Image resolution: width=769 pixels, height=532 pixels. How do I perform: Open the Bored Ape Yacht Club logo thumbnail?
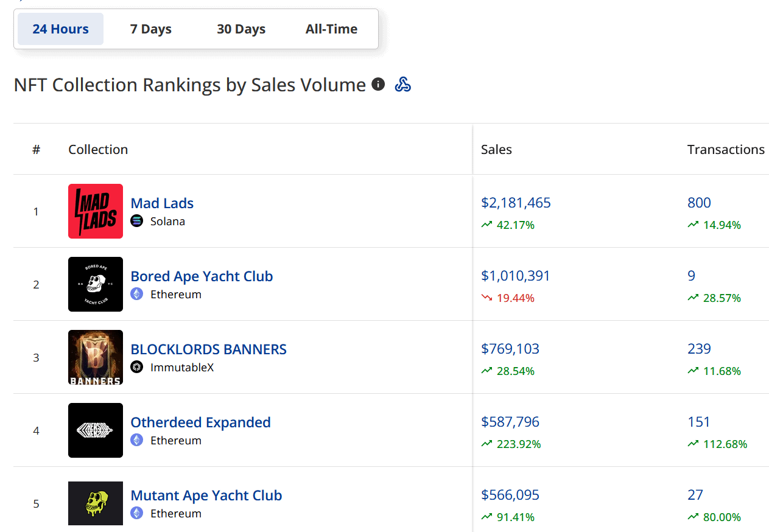coord(96,284)
